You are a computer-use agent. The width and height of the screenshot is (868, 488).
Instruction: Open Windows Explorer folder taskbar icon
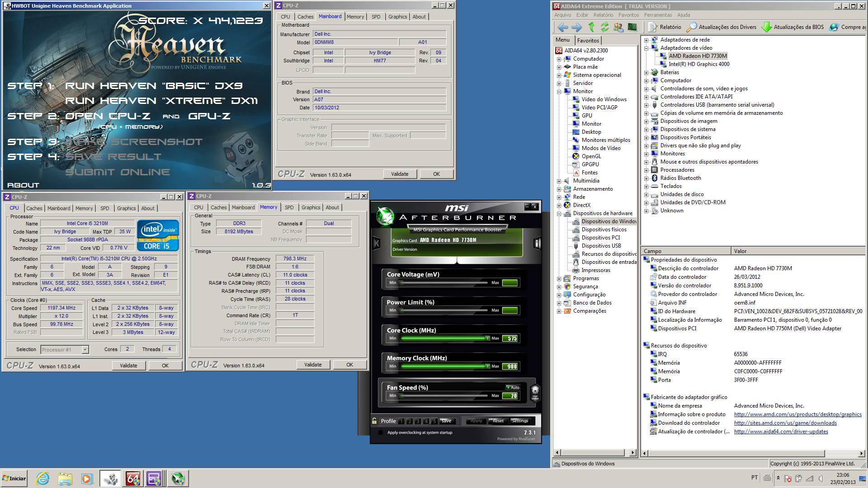pyautogui.click(x=65, y=479)
